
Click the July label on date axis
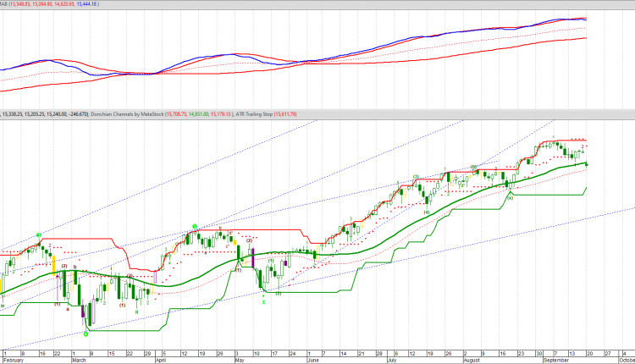[392, 360]
